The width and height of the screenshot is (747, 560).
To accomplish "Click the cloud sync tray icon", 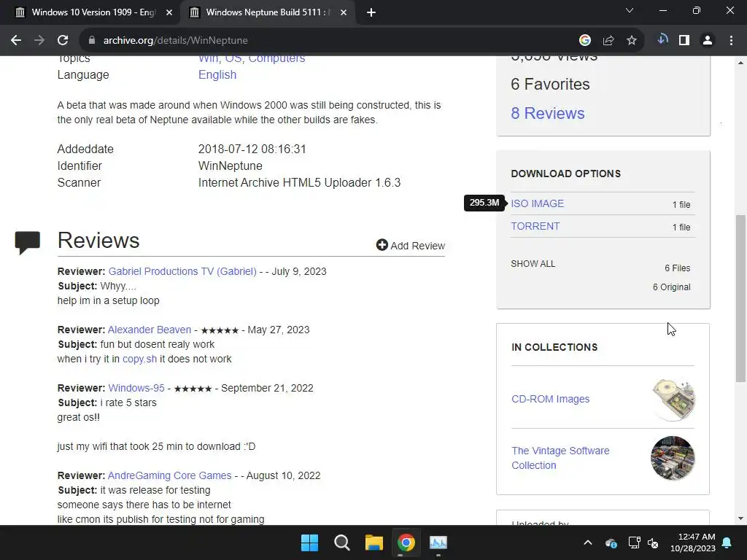I will coord(611,542).
